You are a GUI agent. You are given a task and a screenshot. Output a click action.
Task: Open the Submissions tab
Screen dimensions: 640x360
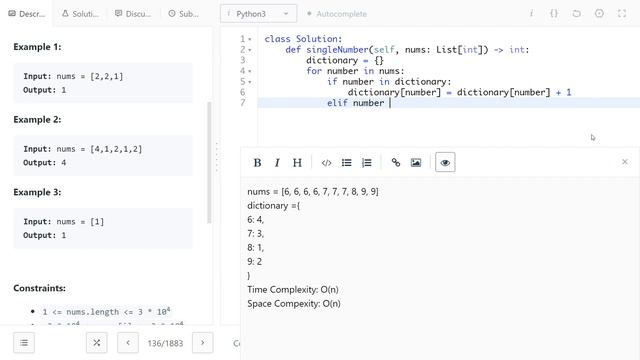click(184, 14)
